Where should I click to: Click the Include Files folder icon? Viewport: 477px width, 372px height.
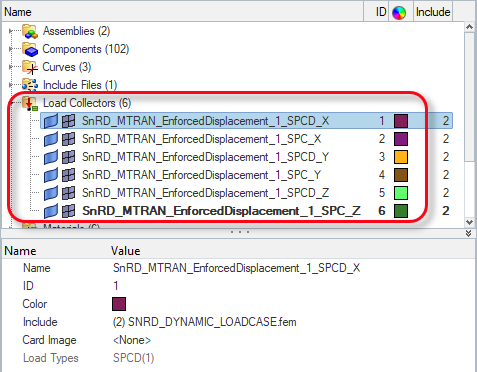click(x=30, y=85)
